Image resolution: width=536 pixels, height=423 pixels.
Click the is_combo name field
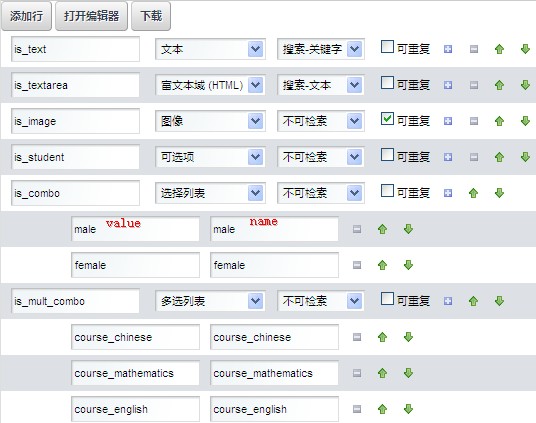(75, 193)
